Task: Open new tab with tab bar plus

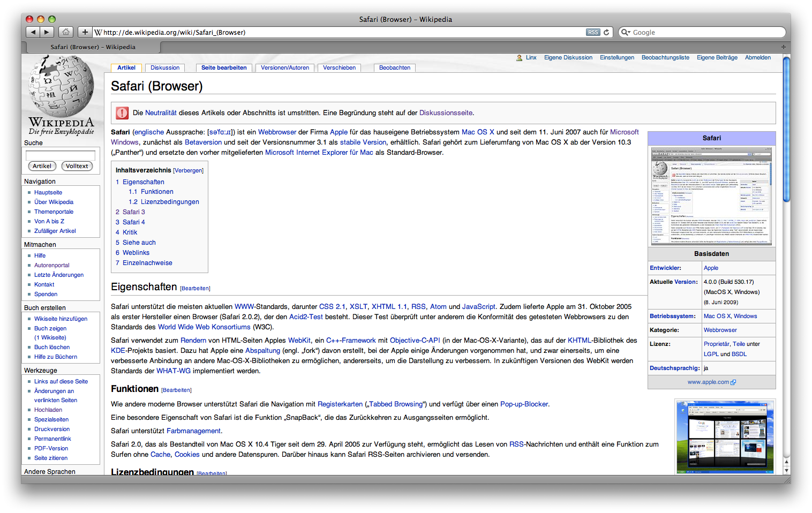Action: [x=783, y=47]
